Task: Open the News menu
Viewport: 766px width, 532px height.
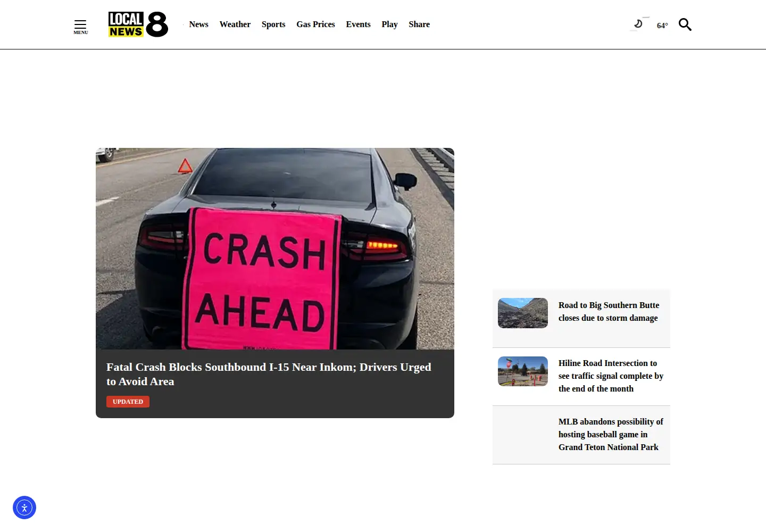Action: tap(199, 24)
